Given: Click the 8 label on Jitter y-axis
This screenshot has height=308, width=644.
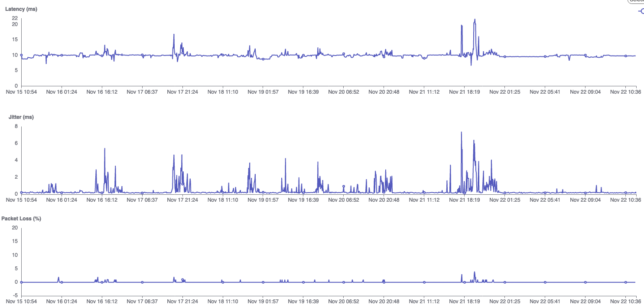Looking at the screenshot, I should point(16,126).
